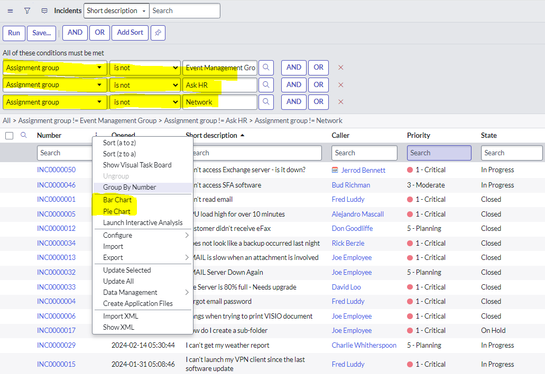Click Assignment group != Ask HR breadcrumb

coord(205,121)
